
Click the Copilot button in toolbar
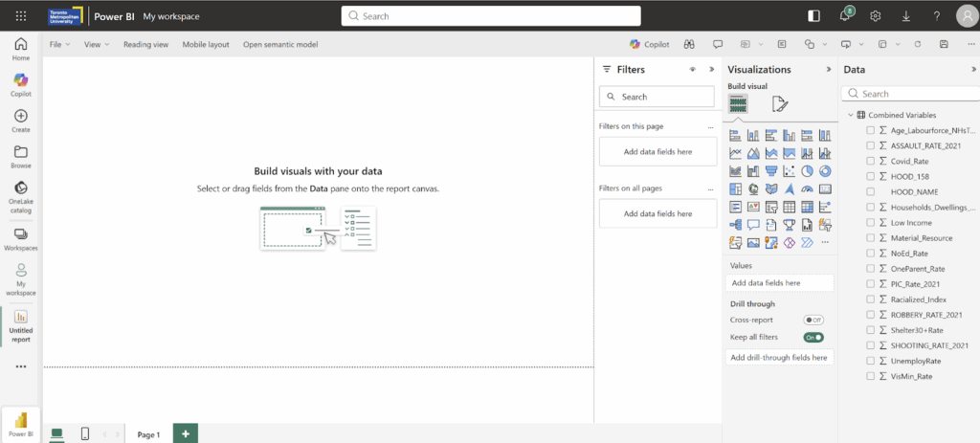tap(649, 44)
